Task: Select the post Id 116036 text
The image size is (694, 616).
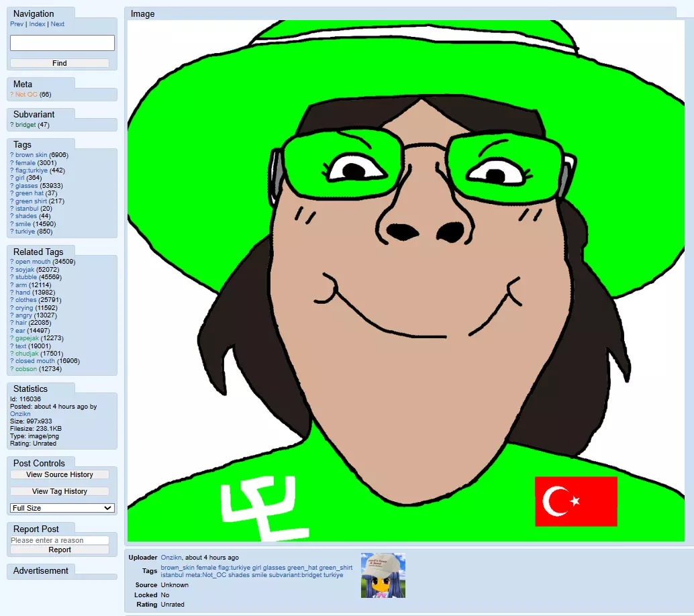Action: tap(26, 399)
